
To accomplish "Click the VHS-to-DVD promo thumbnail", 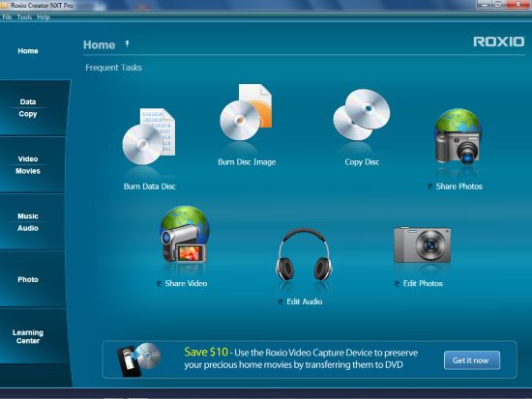I will click(x=138, y=359).
